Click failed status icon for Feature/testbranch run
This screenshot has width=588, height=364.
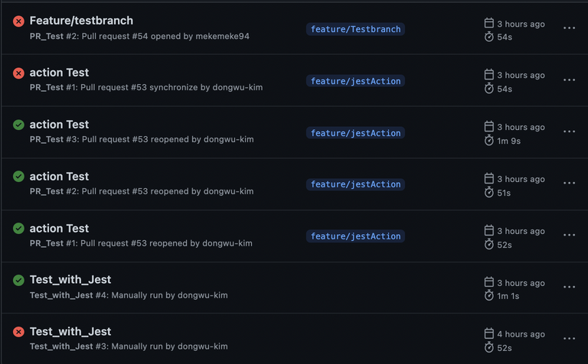point(18,21)
